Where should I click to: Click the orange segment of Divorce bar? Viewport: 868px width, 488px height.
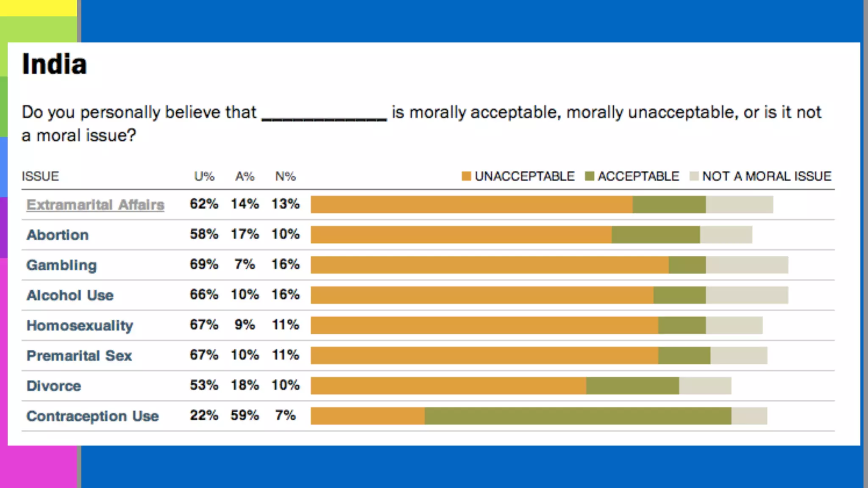[448, 386]
